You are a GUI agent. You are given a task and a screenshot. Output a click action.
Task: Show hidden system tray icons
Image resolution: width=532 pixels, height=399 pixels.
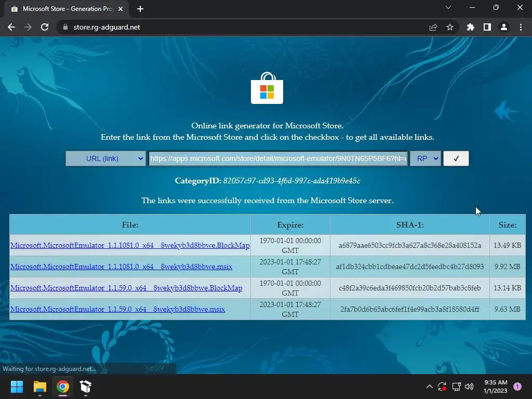point(429,387)
